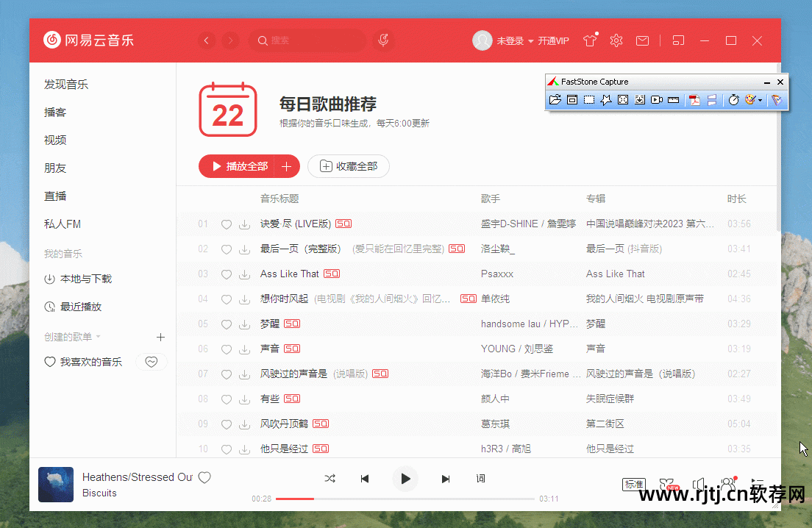Open NetEase settings gear icon
This screenshot has width=812, height=528.
(x=616, y=40)
